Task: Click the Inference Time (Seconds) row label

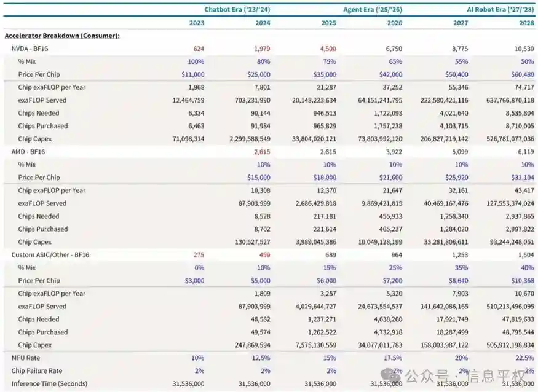Action: [49, 383]
